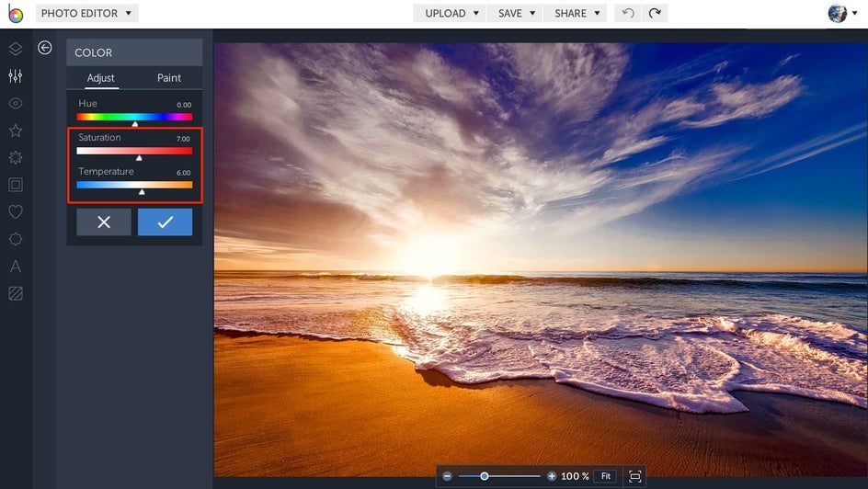Viewport: 868px width, 489px height.
Task: Zoom out with the minus icon
Action: [x=447, y=476]
